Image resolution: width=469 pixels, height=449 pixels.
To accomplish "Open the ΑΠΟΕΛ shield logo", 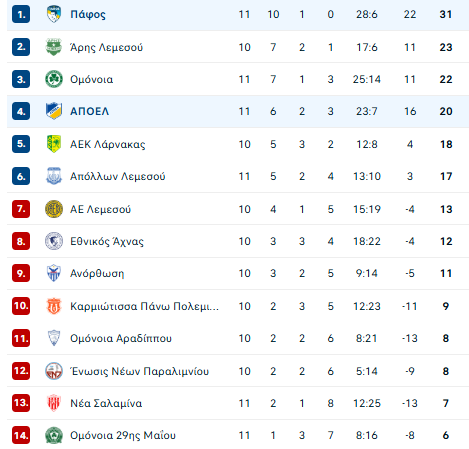I will (x=54, y=111).
